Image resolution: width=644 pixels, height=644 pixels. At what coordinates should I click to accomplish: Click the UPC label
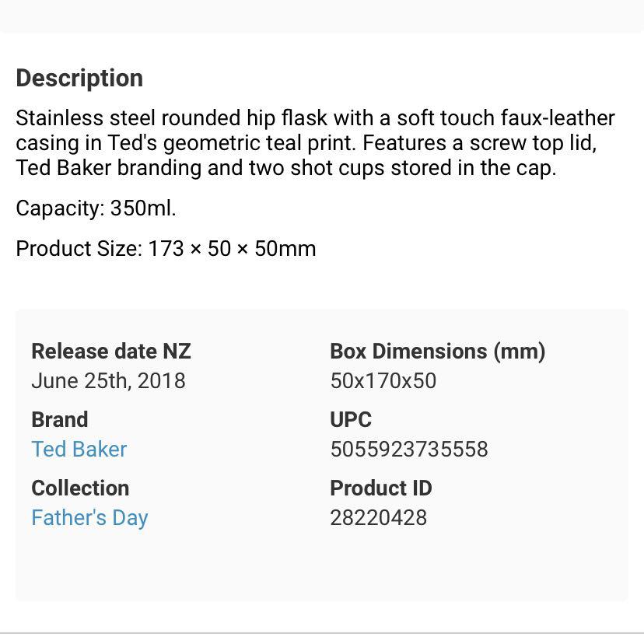tap(351, 420)
